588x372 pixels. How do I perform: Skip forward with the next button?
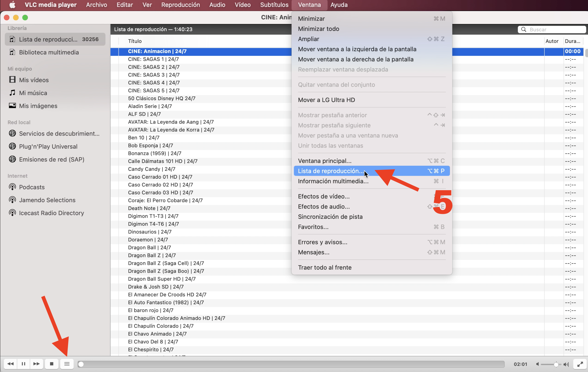pyautogui.click(x=36, y=364)
